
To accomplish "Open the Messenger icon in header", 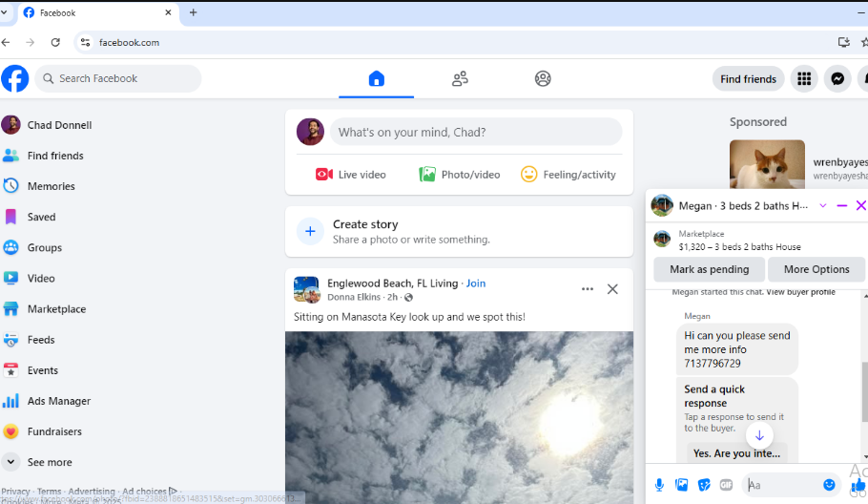I will (837, 79).
